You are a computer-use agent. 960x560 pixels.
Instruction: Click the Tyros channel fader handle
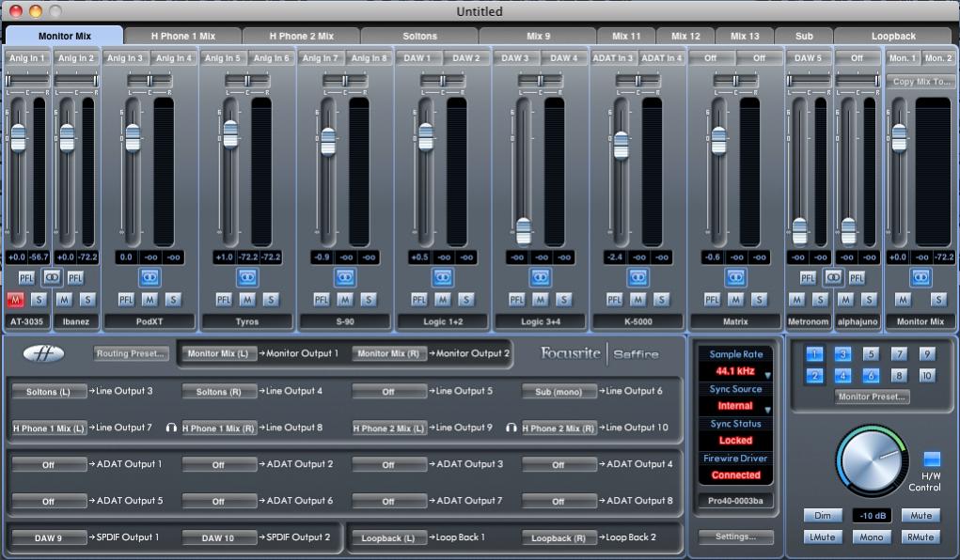pos(230,134)
